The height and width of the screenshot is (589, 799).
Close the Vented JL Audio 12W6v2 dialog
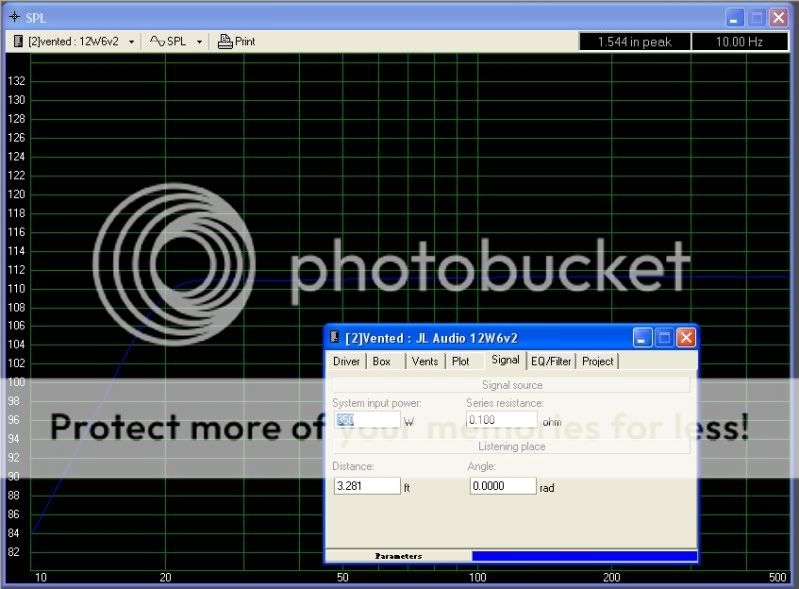pyautogui.click(x=685, y=338)
